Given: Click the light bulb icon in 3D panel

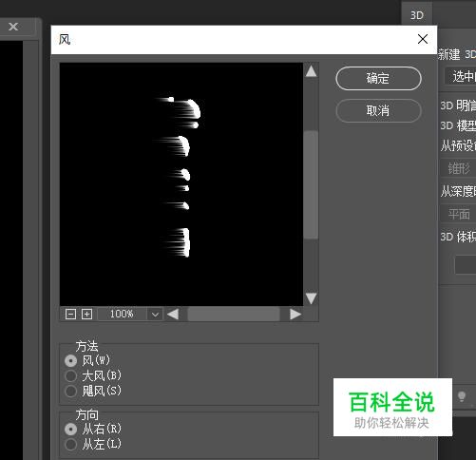Looking at the screenshot, I should 462,396.
